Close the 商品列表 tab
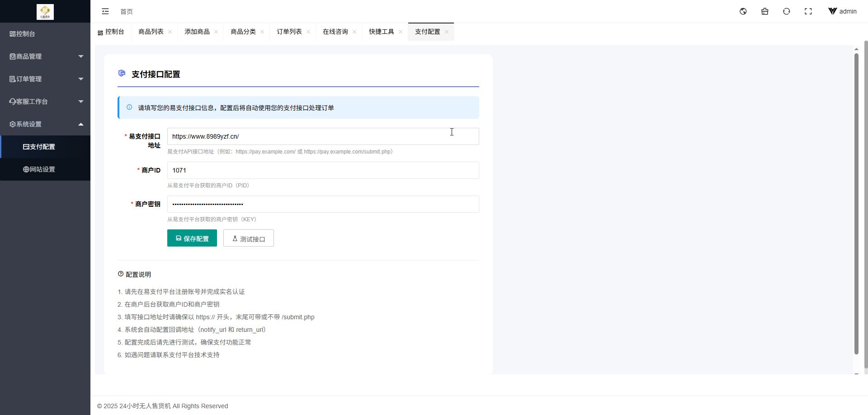Image resolution: width=868 pixels, height=415 pixels. click(170, 32)
